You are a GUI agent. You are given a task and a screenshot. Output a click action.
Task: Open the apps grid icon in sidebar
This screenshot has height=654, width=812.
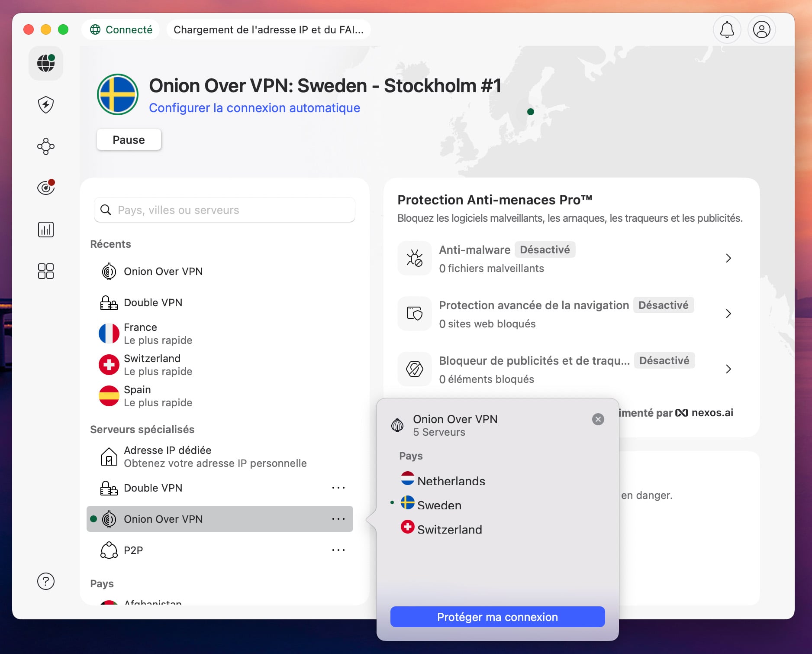[x=46, y=271]
